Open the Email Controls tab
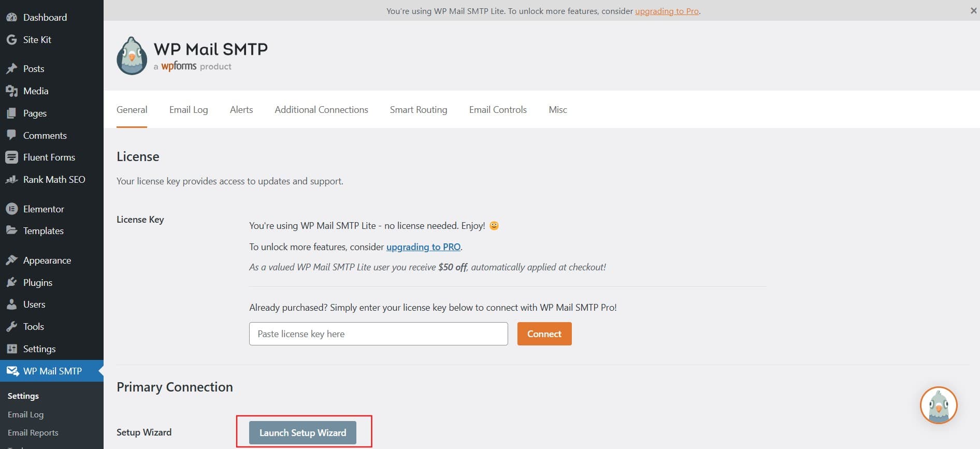Image resolution: width=980 pixels, height=449 pixels. pyautogui.click(x=498, y=110)
